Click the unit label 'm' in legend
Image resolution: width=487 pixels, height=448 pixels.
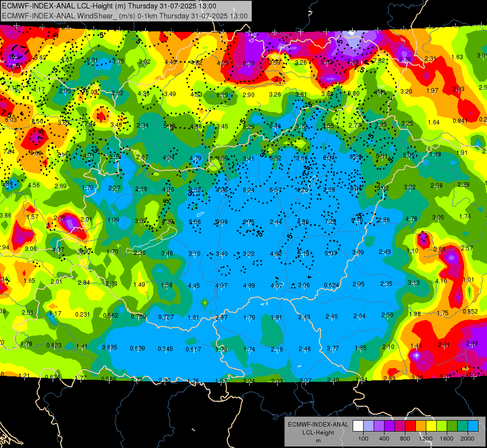click(318, 441)
